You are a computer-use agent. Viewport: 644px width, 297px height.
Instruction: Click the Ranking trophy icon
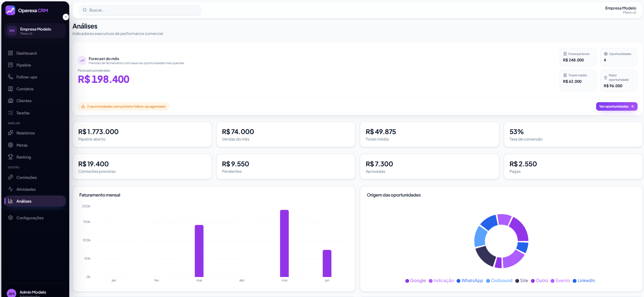tap(11, 157)
